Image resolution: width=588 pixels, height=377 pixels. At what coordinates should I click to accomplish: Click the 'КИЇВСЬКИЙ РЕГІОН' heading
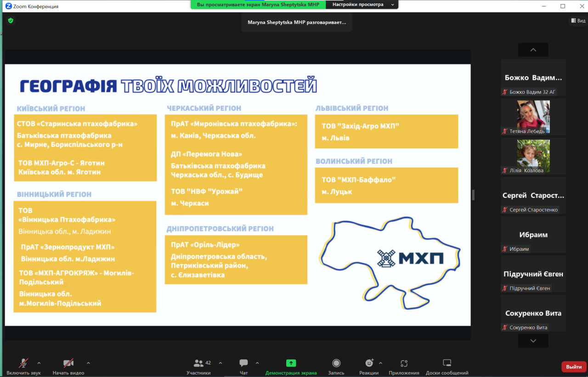51,109
